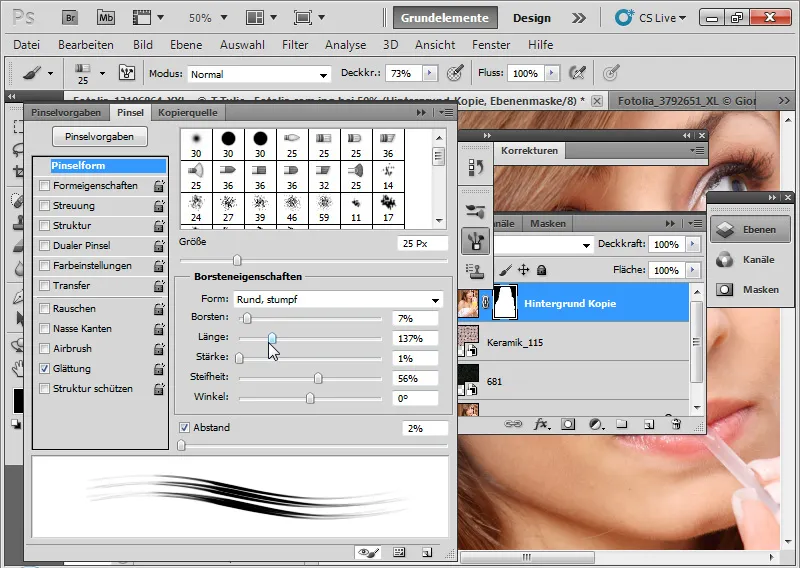Enable Formeigenschaften checkbox
This screenshot has height=568, width=800.
44,185
